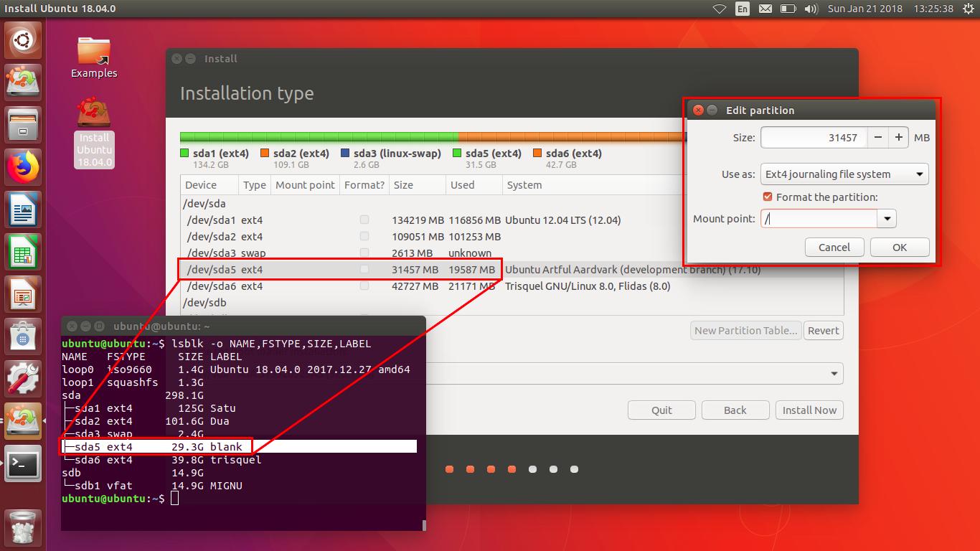Viewport: 980px width, 551px height.
Task: Open Firefox from the dock
Action: pyautogui.click(x=23, y=165)
